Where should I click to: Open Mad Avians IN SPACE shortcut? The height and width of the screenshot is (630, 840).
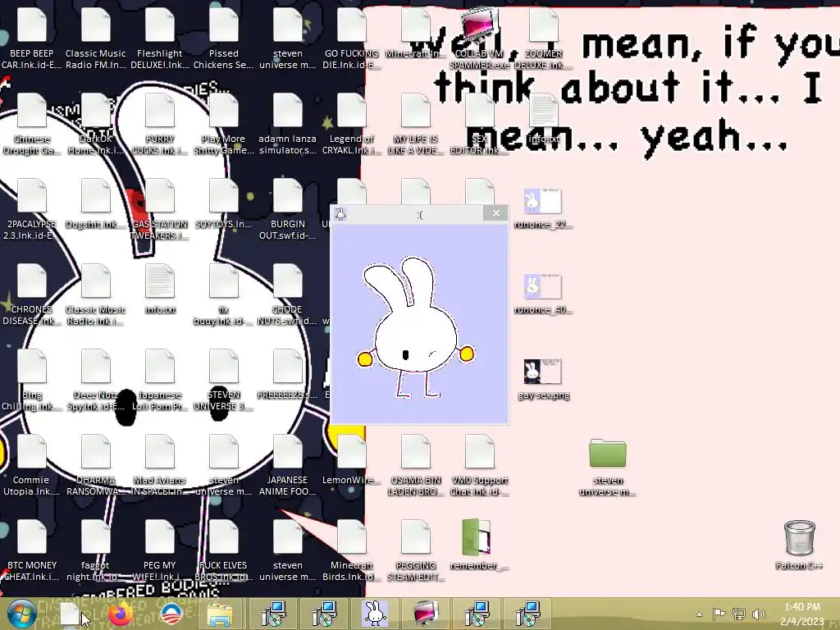tap(160, 466)
